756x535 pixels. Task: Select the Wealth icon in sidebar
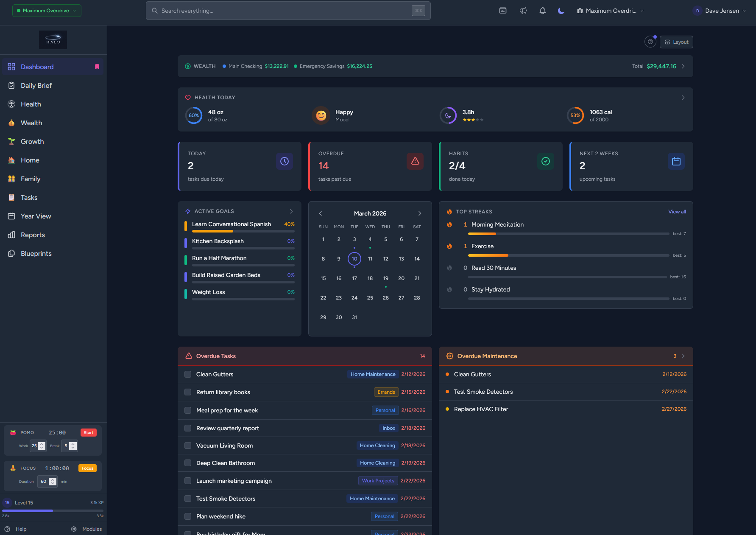[x=11, y=123]
